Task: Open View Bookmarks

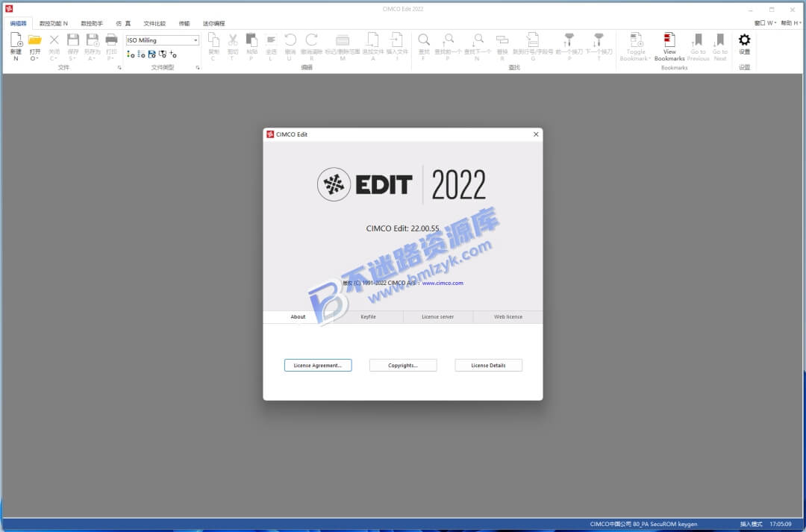Action: point(669,46)
